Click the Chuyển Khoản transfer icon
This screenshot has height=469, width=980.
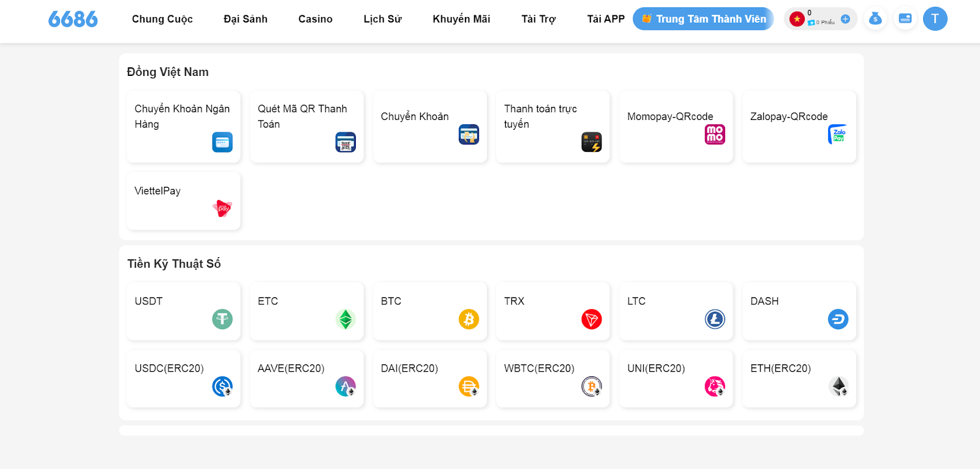coord(469,135)
